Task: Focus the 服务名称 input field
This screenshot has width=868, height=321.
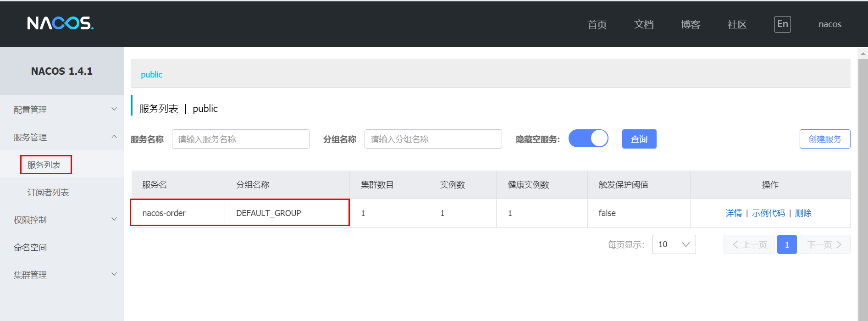Action: pyautogui.click(x=241, y=139)
